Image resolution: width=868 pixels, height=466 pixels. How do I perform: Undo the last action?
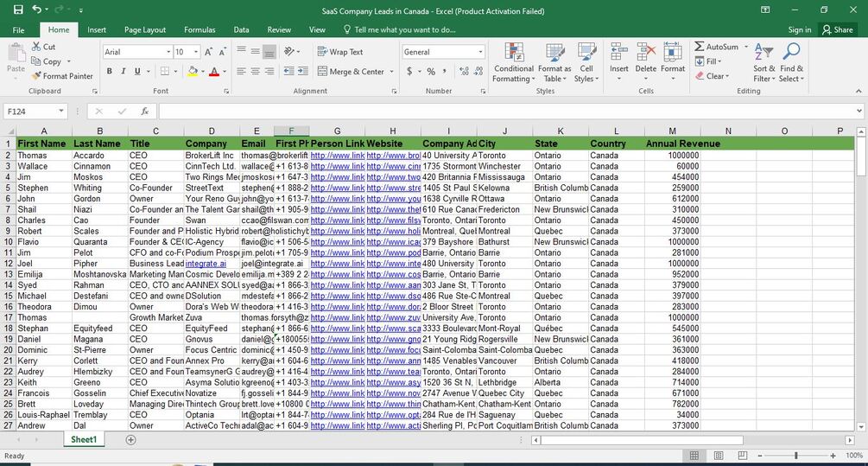click(37, 10)
